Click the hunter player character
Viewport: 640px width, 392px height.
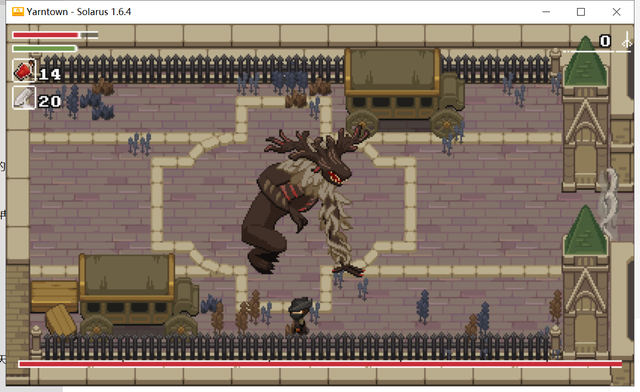[x=300, y=316]
